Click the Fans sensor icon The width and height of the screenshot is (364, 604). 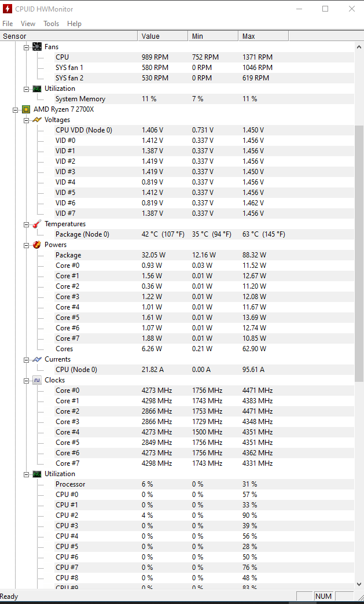(x=36, y=46)
